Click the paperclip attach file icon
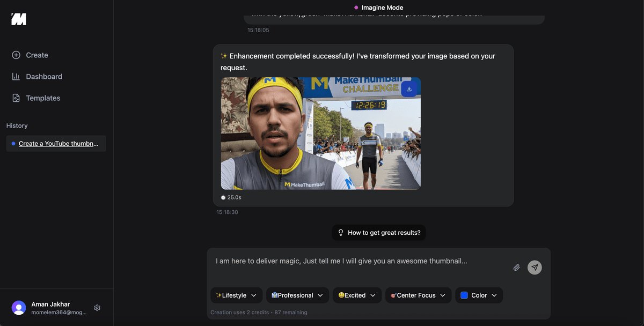 coord(516,268)
